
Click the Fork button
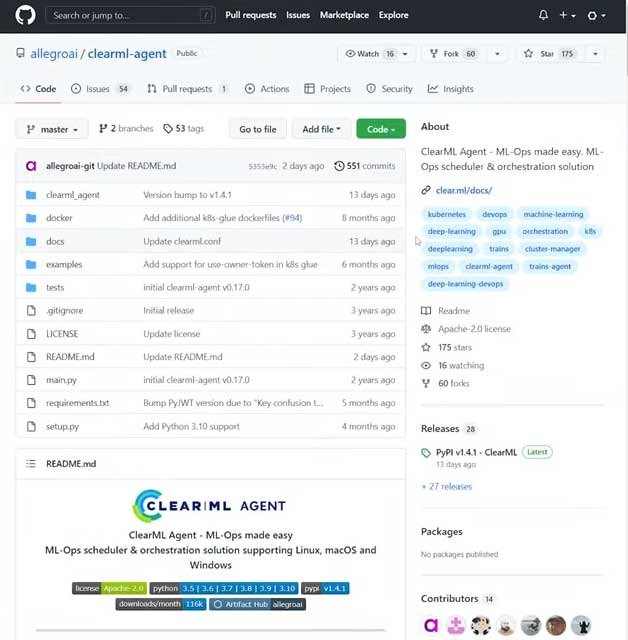click(453, 54)
